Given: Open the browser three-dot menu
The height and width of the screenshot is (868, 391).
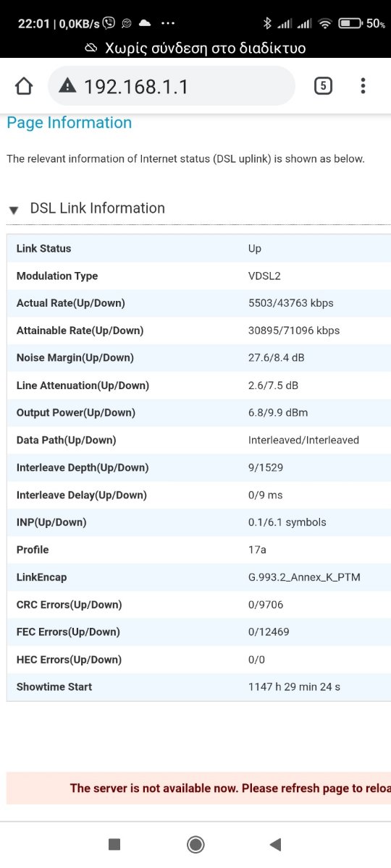Looking at the screenshot, I should pyautogui.click(x=363, y=86).
